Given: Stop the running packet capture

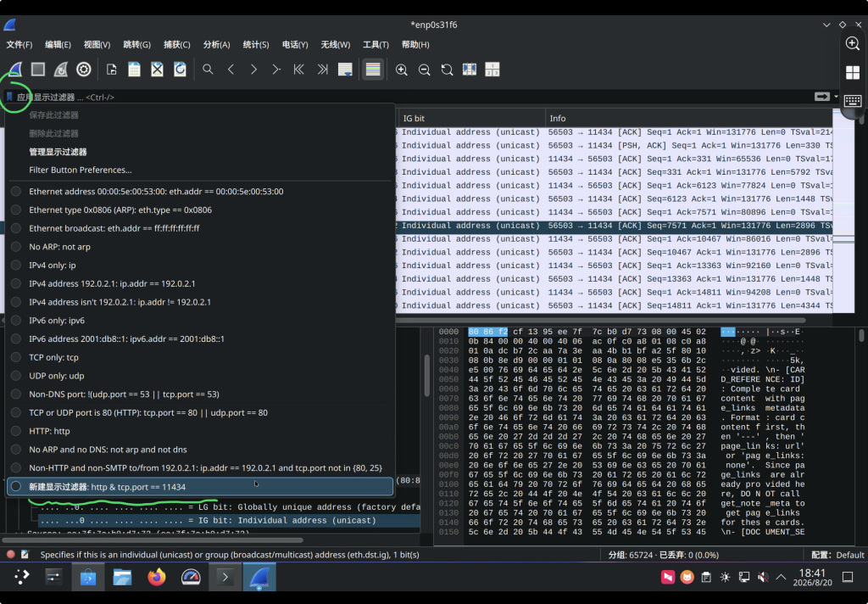Looking at the screenshot, I should (x=37, y=70).
